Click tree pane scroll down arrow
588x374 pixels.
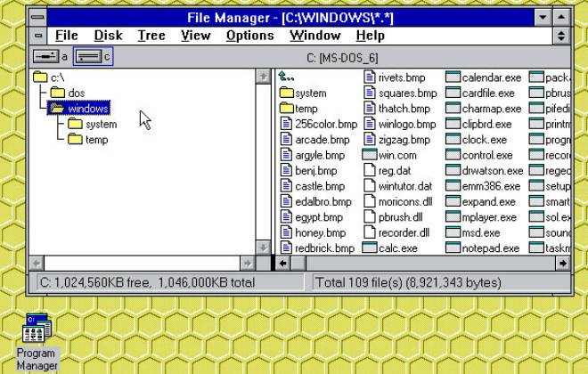point(263,248)
